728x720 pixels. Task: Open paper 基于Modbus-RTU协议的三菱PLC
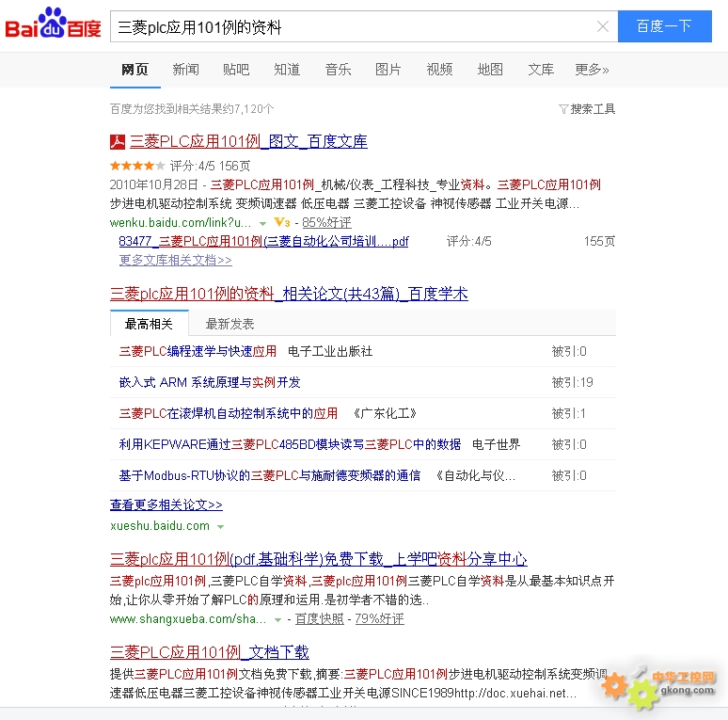[270, 476]
